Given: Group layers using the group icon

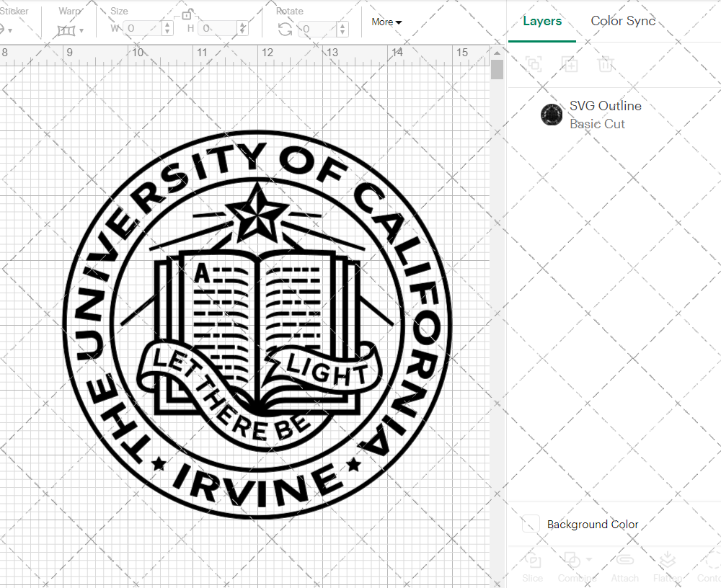Looking at the screenshot, I should point(533,64).
